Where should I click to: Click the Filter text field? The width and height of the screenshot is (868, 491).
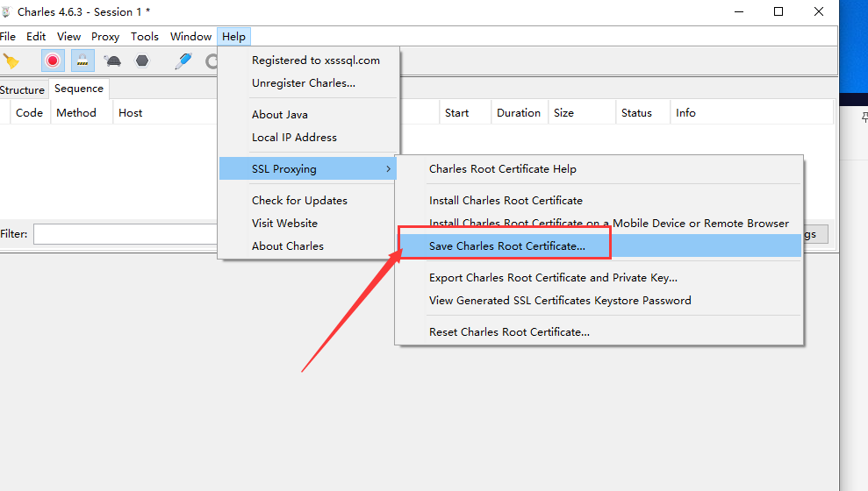coord(125,234)
